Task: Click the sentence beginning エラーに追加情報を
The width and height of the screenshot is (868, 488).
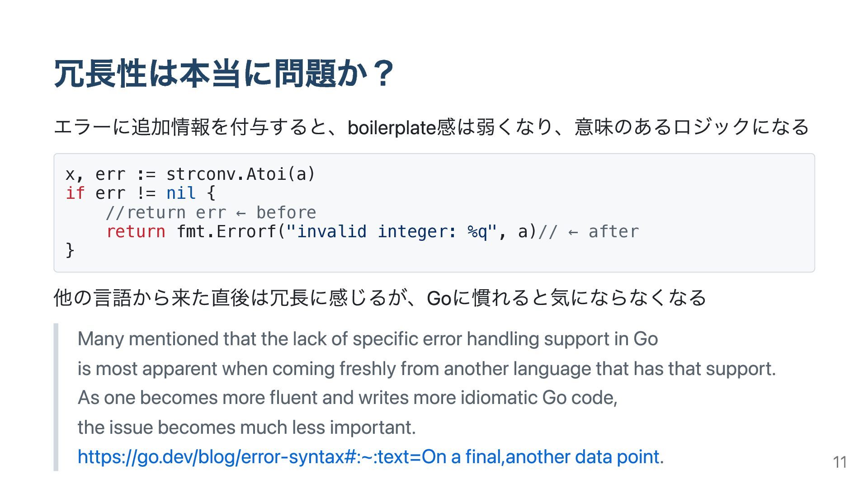Action: (432, 127)
